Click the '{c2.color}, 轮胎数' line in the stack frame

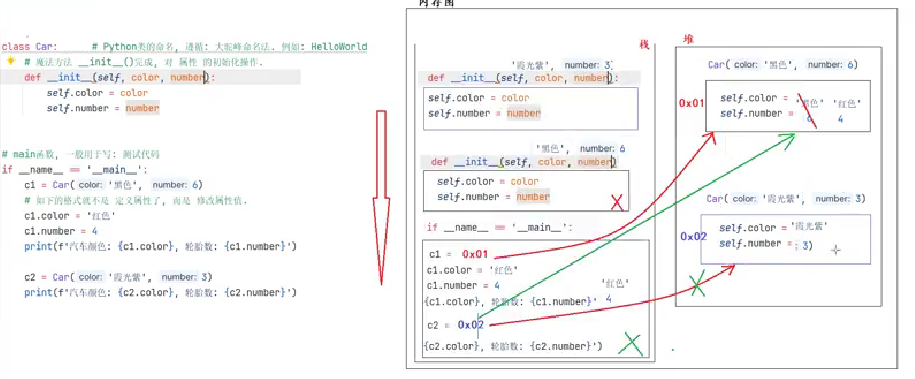click(514, 347)
